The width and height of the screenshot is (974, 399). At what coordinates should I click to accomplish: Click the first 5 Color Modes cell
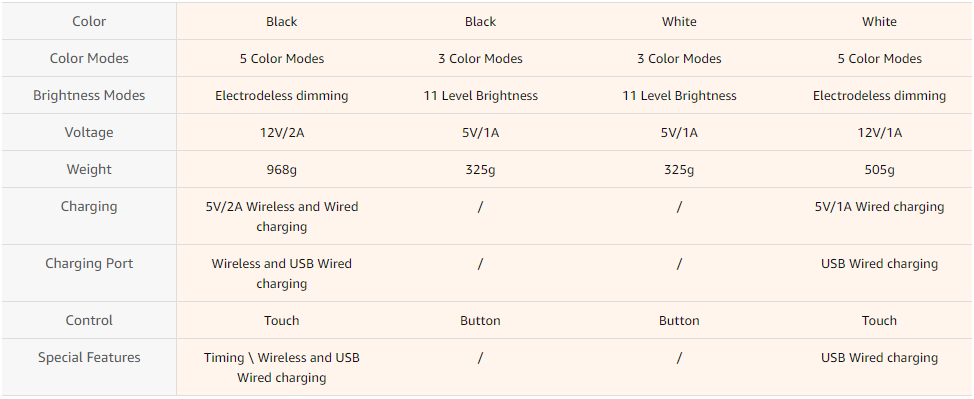click(281, 58)
